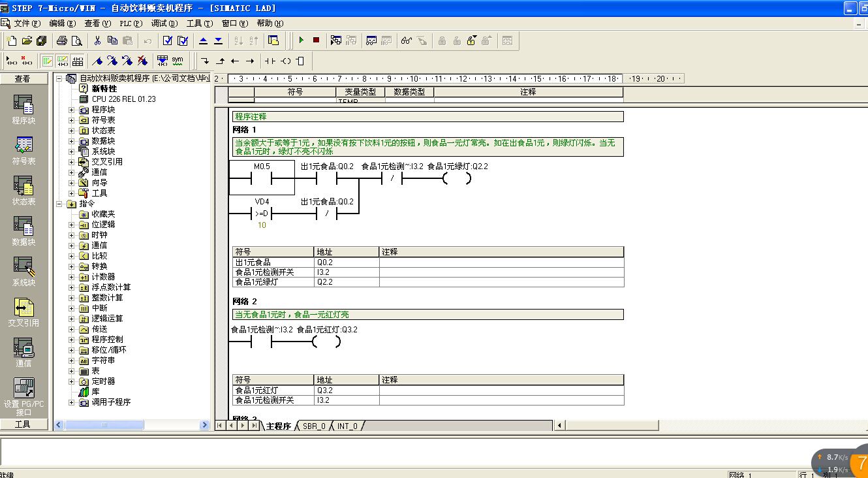Click 食品1元检测开关 in network 2 table

[273, 400]
